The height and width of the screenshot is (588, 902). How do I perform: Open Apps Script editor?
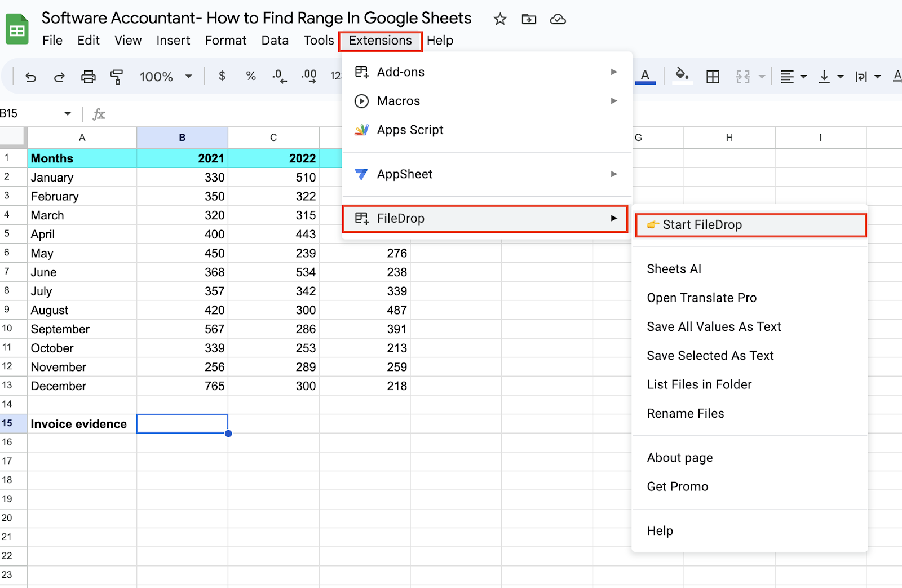tap(487, 130)
